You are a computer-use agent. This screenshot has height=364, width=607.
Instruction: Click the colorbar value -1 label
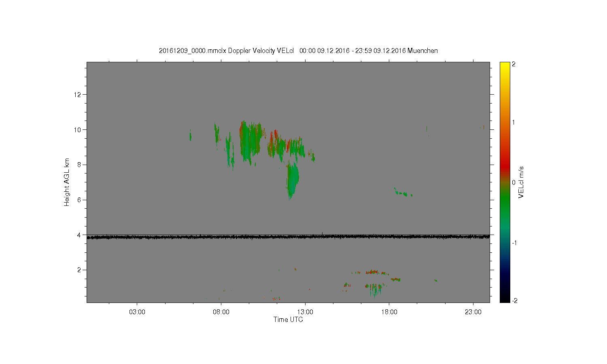point(514,243)
